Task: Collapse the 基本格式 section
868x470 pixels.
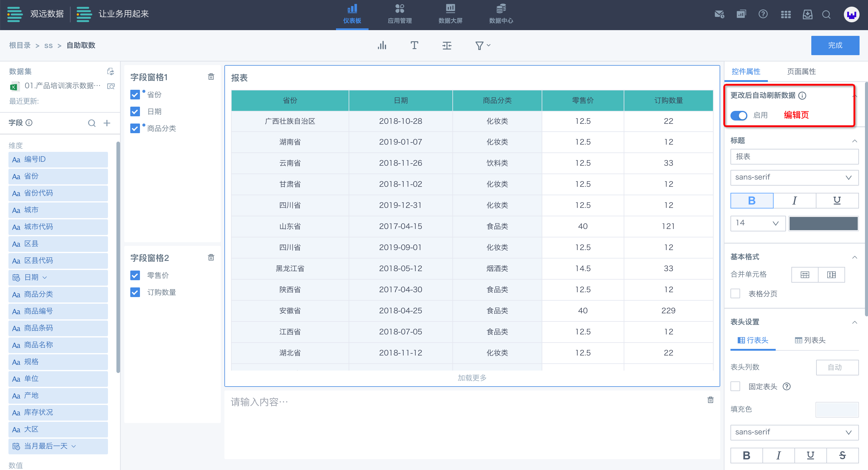Action: click(x=854, y=257)
